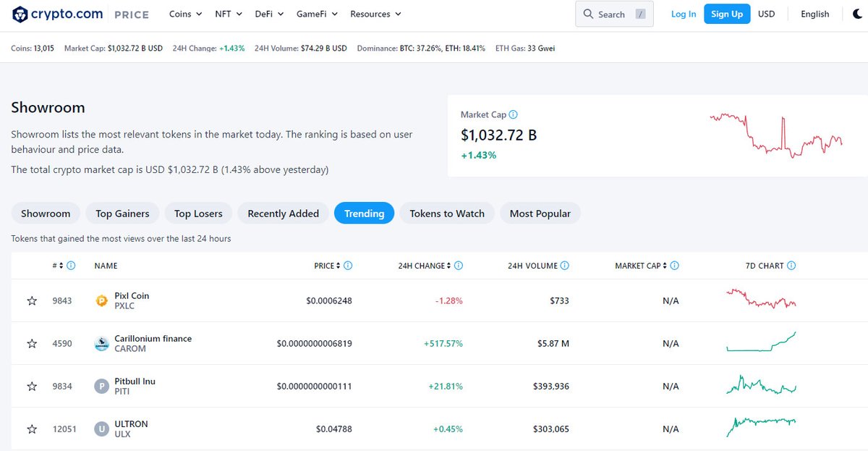This screenshot has width=868, height=451.
Task: Click the Log In link
Action: pyautogui.click(x=684, y=14)
